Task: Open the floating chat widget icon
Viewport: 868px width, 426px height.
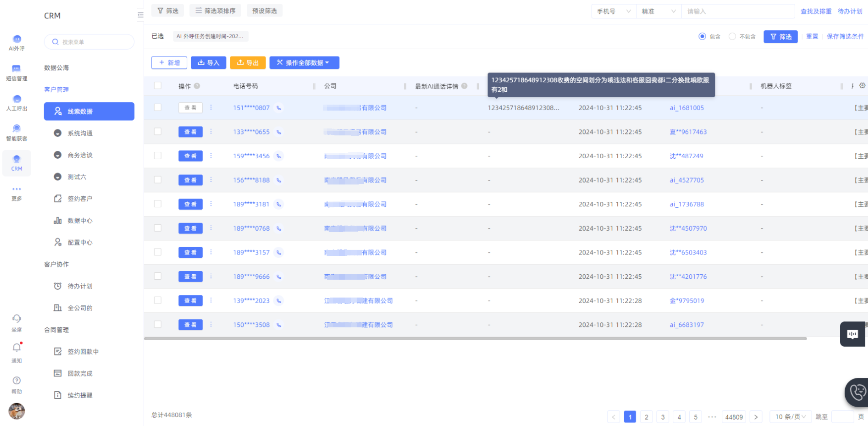Action: point(853,334)
